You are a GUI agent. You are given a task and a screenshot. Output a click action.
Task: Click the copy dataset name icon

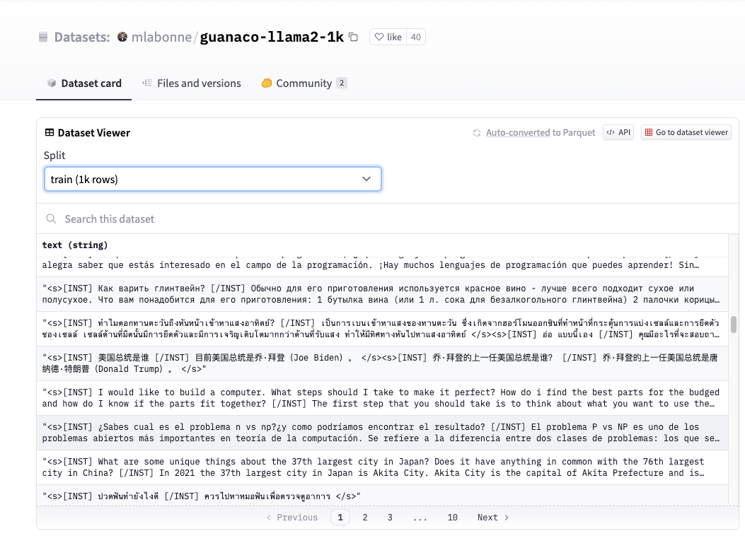tap(354, 37)
